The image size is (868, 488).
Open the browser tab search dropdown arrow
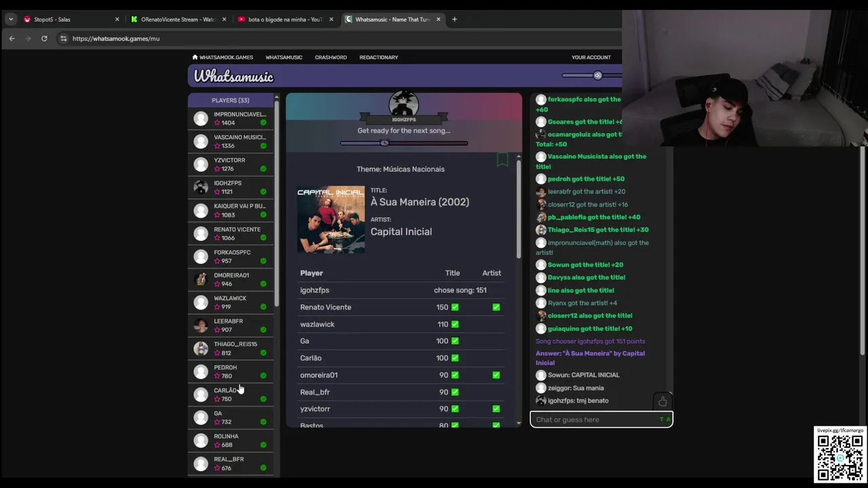click(x=11, y=19)
